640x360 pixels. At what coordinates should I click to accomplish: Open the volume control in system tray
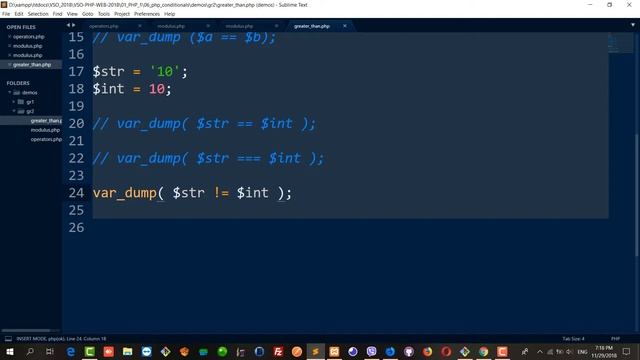pos(569,351)
